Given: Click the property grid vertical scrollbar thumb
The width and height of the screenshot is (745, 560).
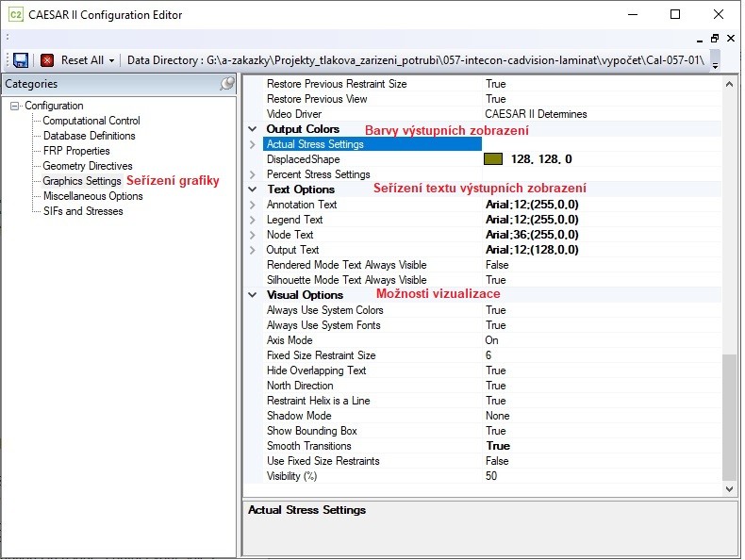Looking at the screenshot, I should (729, 418).
